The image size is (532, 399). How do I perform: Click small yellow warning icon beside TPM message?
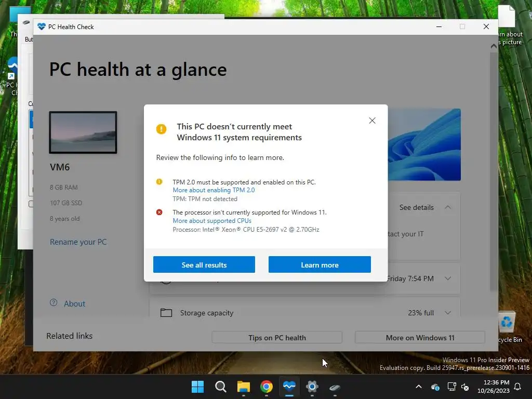tap(159, 182)
